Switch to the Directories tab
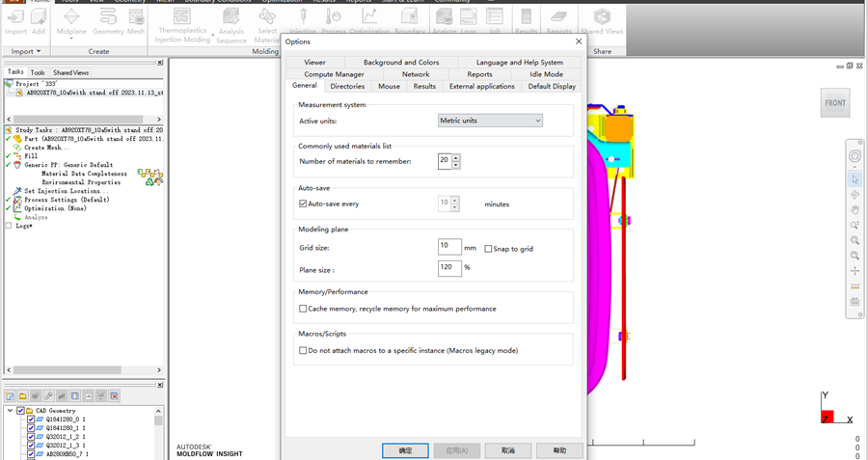 tap(347, 87)
